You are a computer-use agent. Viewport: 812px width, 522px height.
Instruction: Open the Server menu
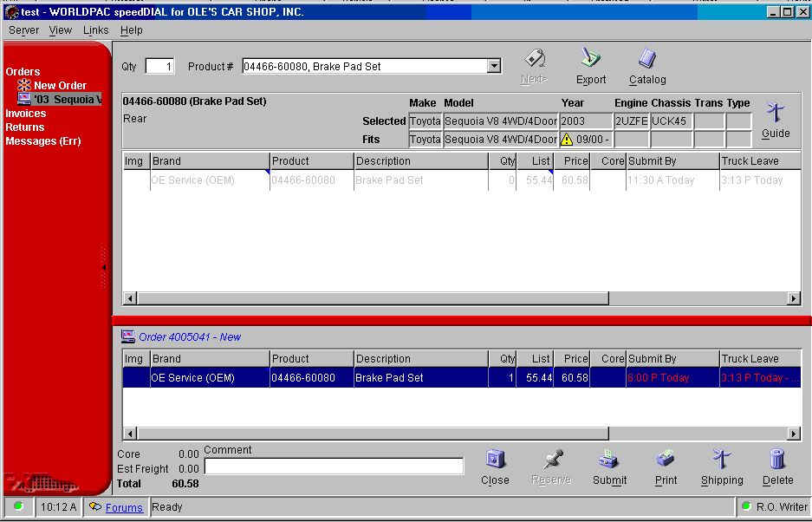[23, 30]
